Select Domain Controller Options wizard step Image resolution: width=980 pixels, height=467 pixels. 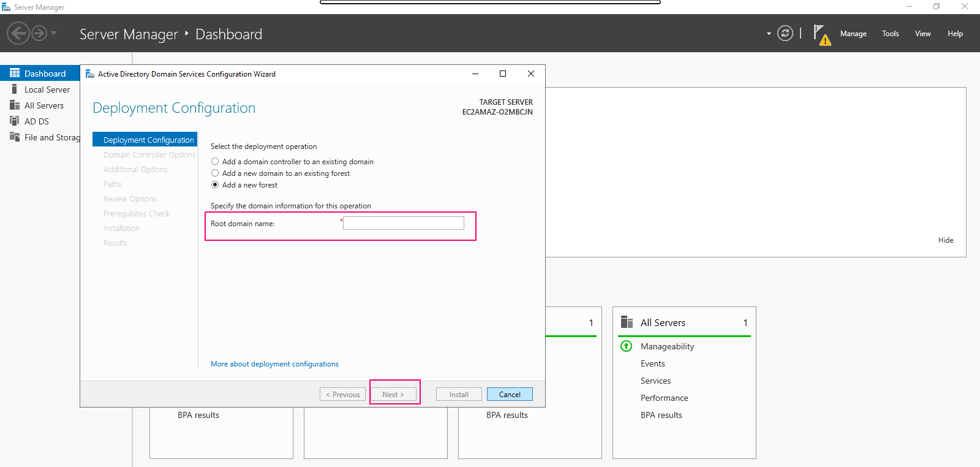[x=149, y=155]
